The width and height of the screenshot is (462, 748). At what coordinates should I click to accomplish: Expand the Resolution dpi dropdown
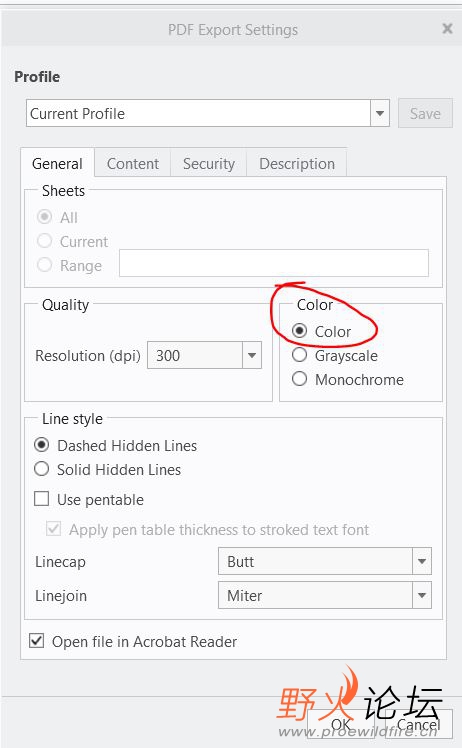252,355
